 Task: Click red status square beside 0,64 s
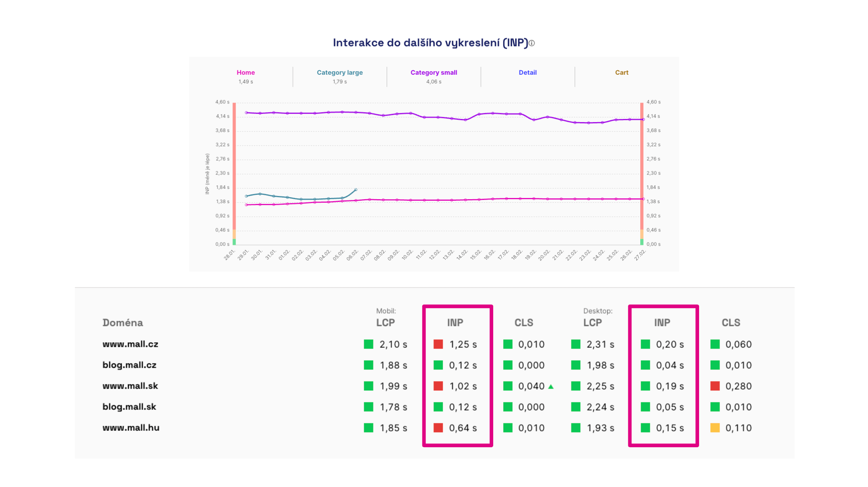pyautogui.click(x=438, y=428)
